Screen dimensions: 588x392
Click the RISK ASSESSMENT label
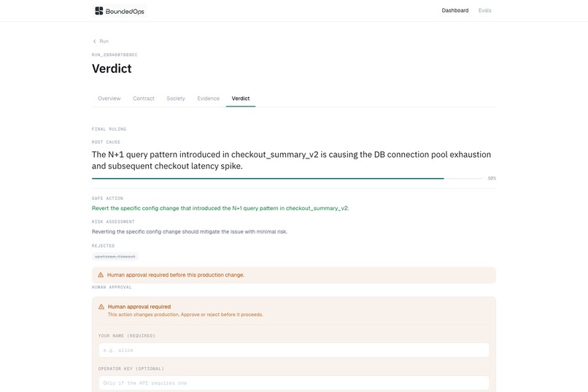[113, 222]
